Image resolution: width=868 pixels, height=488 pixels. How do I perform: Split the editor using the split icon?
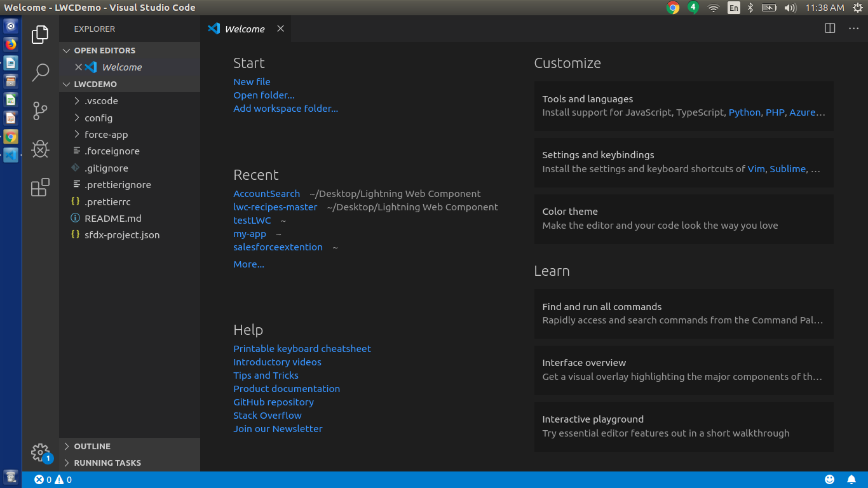829,28
